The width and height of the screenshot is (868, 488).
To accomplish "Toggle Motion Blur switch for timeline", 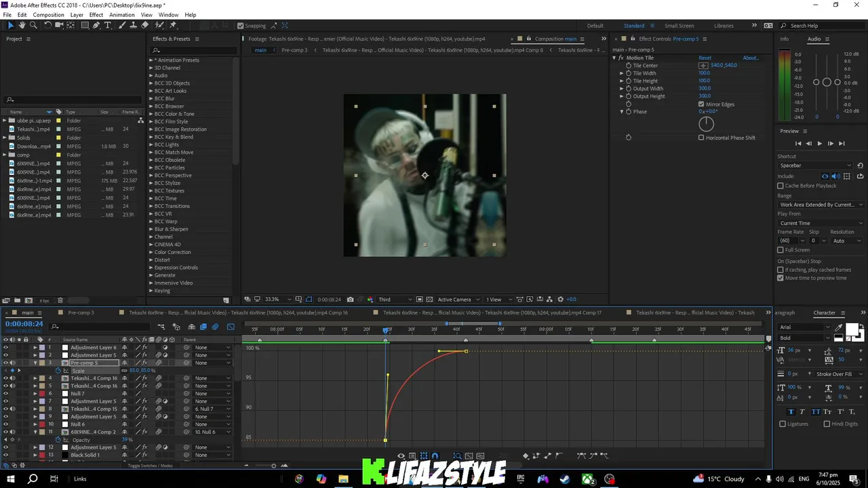I will coord(215,327).
